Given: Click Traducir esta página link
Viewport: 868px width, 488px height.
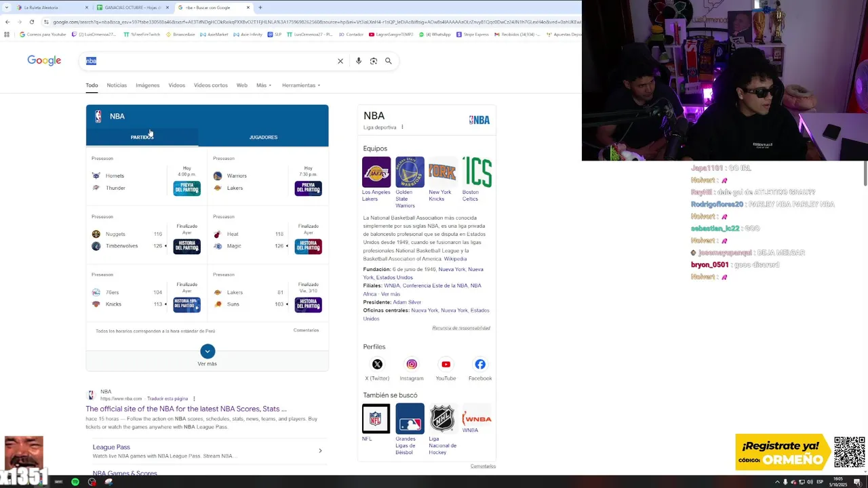Looking at the screenshot, I should (167, 399).
